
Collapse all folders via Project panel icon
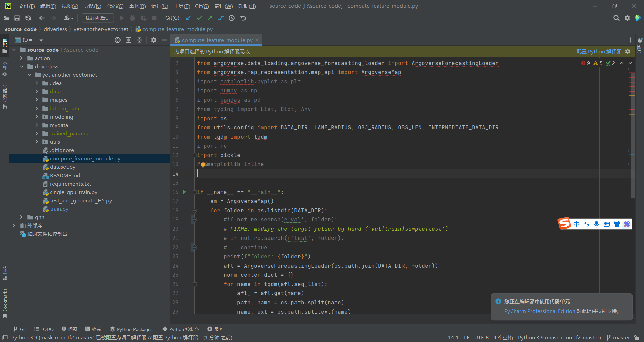pyautogui.click(x=140, y=40)
